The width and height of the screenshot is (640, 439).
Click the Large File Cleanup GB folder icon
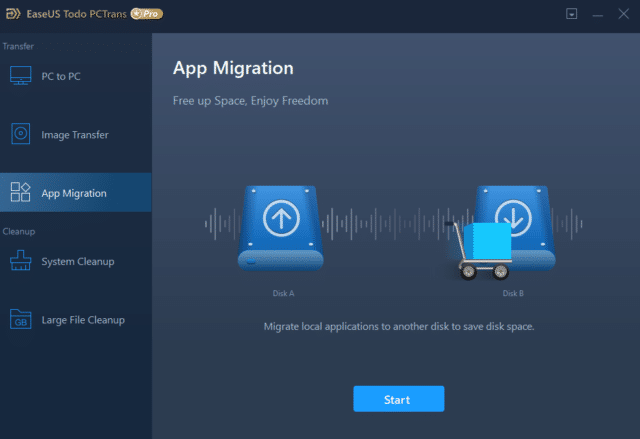pyautogui.click(x=20, y=319)
